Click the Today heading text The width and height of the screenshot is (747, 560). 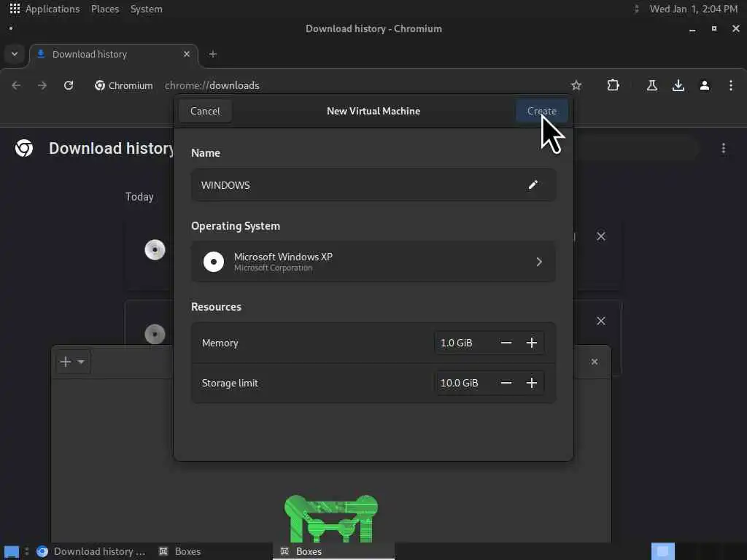[139, 197]
